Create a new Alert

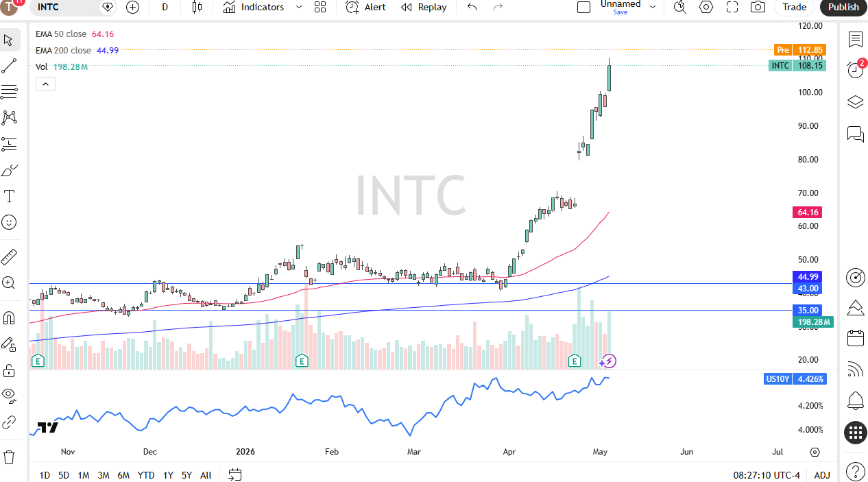(365, 7)
